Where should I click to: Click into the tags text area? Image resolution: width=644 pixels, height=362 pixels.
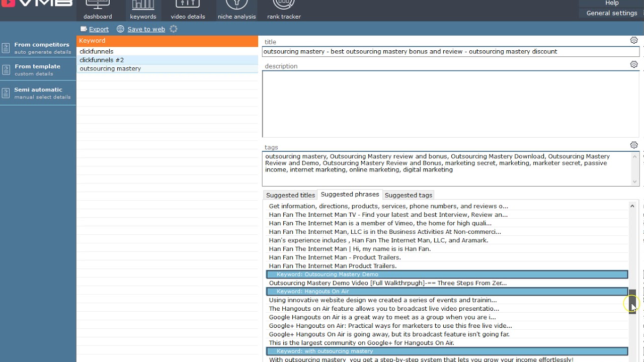(x=447, y=169)
